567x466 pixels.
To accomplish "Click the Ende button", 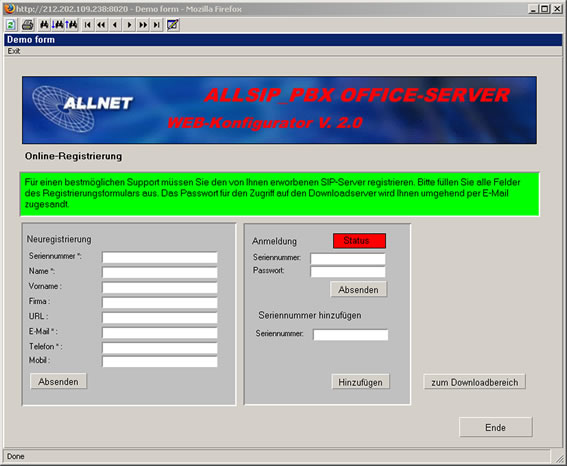I will [495, 427].
